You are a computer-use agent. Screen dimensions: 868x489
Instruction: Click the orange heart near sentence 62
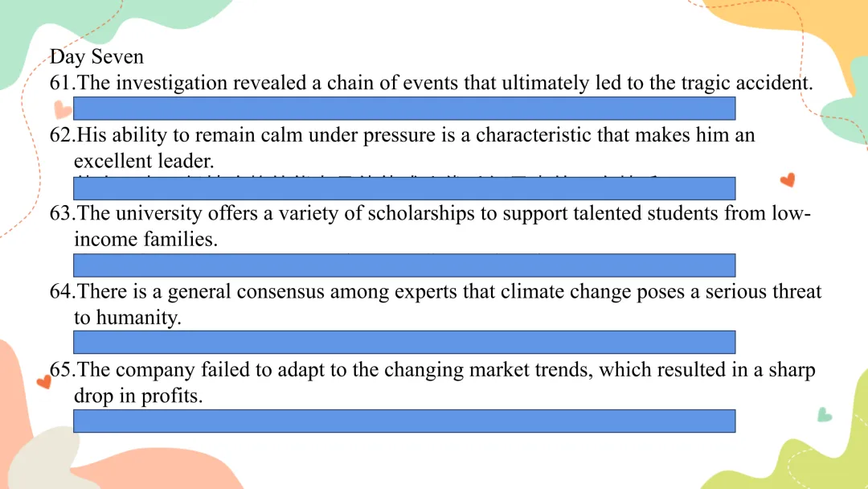point(788,180)
